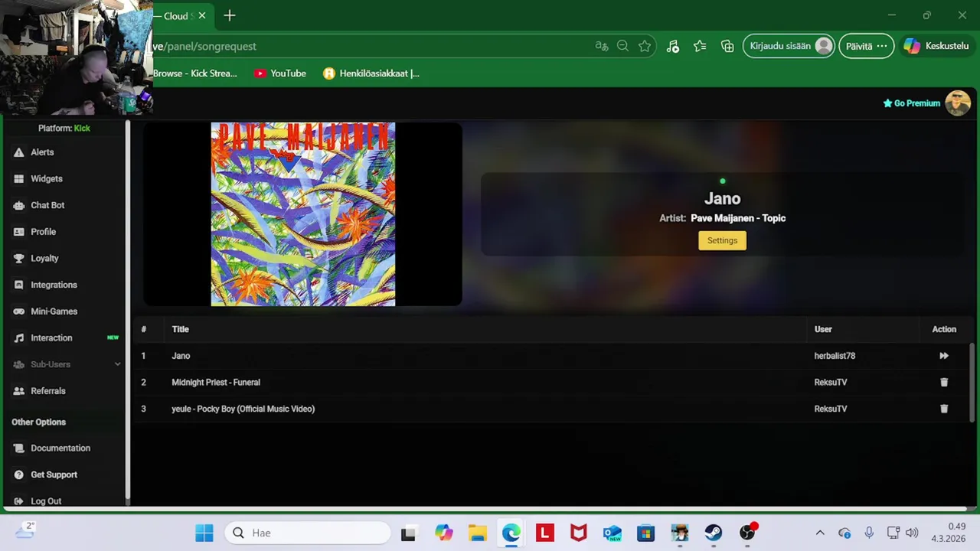Open weather widget on taskbar

click(x=24, y=530)
